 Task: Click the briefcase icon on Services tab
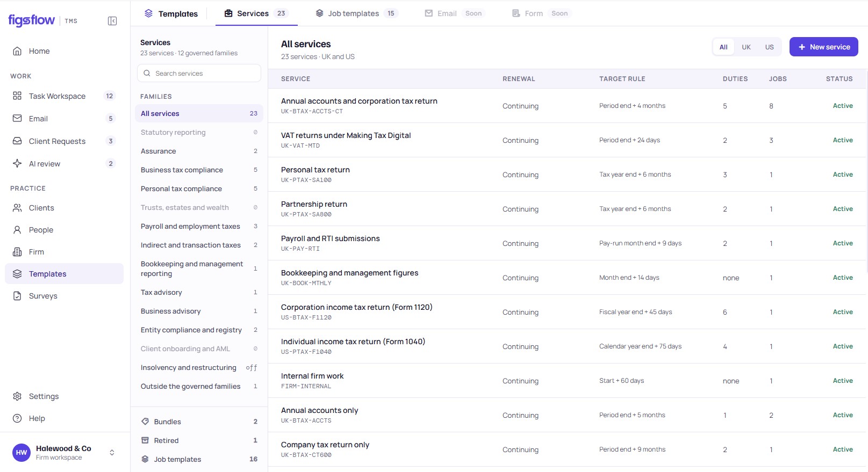click(x=228, y=13)
